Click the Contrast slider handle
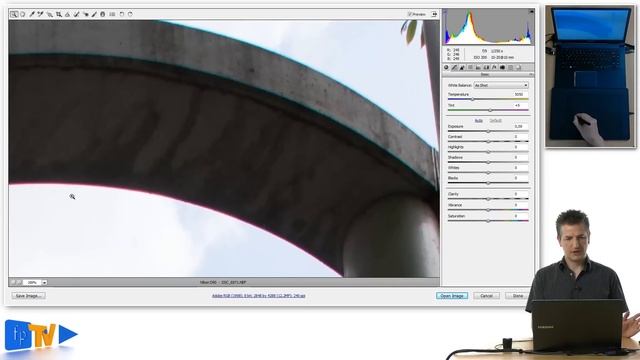This screenshot has height=360, width=640. pyautogui.click(x=488, y=142)
